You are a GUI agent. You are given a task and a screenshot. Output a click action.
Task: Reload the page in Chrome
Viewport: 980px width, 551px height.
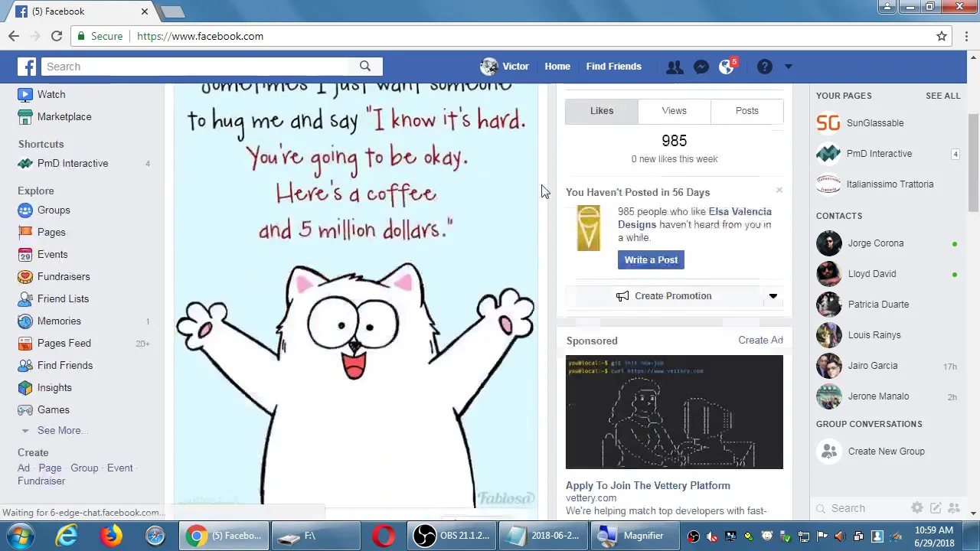57,36
